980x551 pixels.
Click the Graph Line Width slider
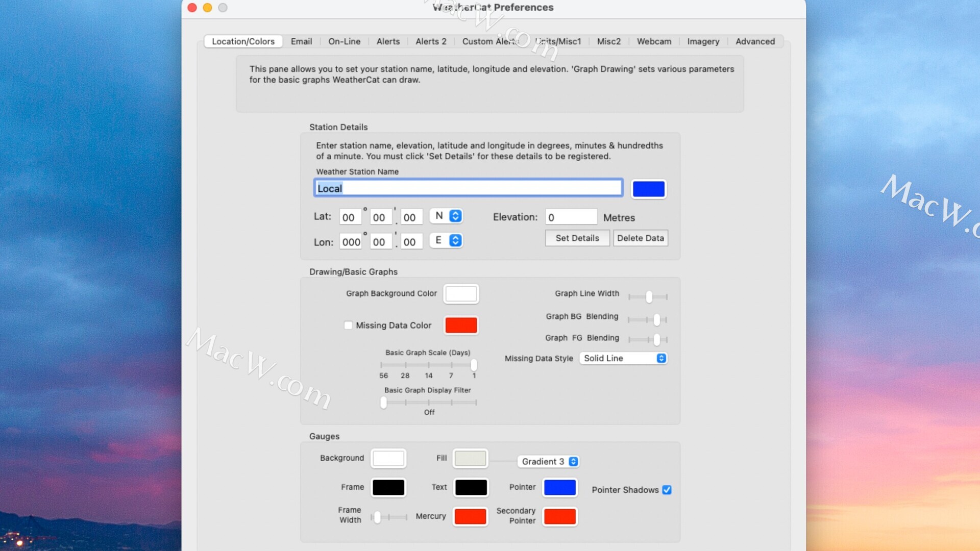click(648, 296)
